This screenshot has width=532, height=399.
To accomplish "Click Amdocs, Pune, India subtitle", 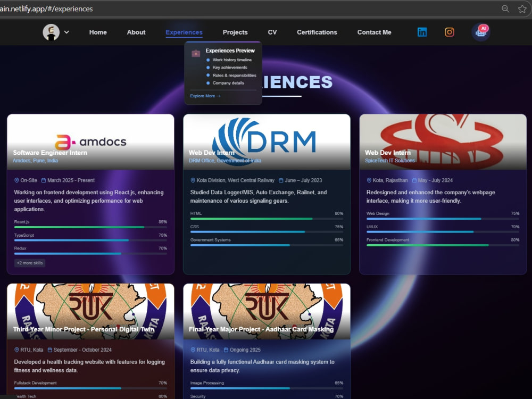I will [x=35, y=161].
